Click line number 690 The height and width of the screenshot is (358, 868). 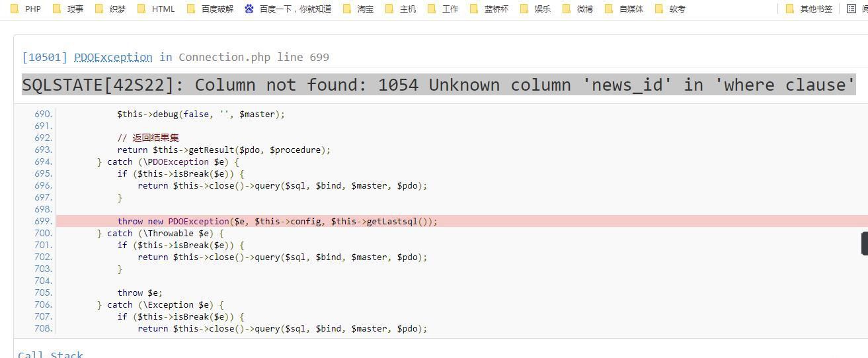(43, 114)
